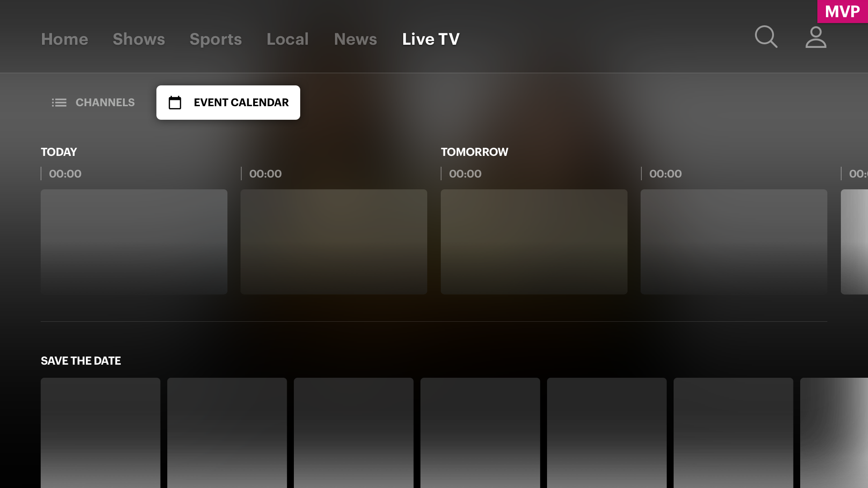868x488 pixels.
Task: Select the Live TV tab
Action: [431, 39]
